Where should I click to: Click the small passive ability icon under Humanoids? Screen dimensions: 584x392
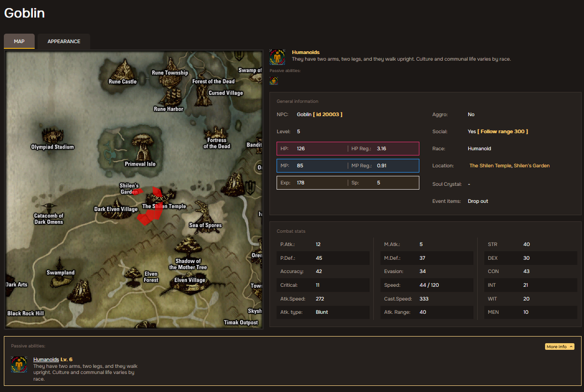click(274, 80)
